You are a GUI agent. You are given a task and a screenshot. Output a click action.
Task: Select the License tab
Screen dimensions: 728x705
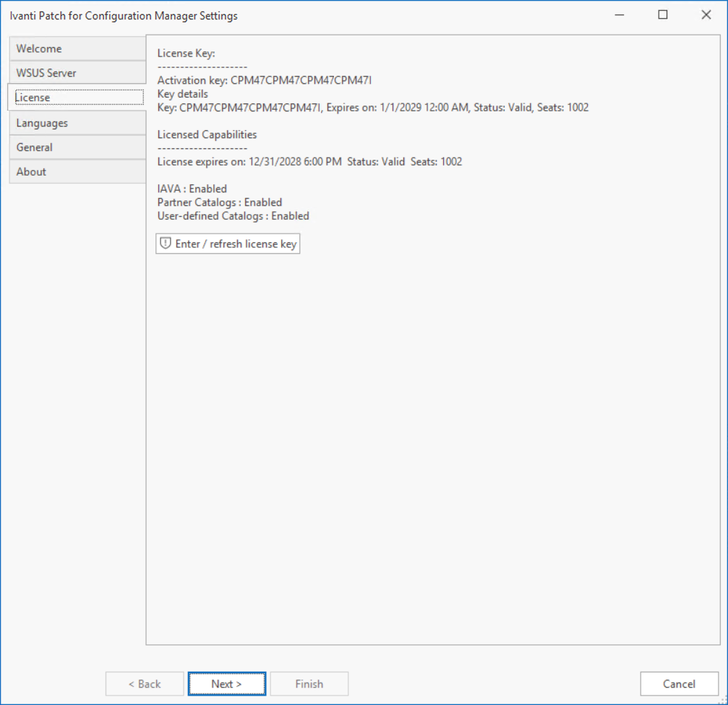pos(77,98)
